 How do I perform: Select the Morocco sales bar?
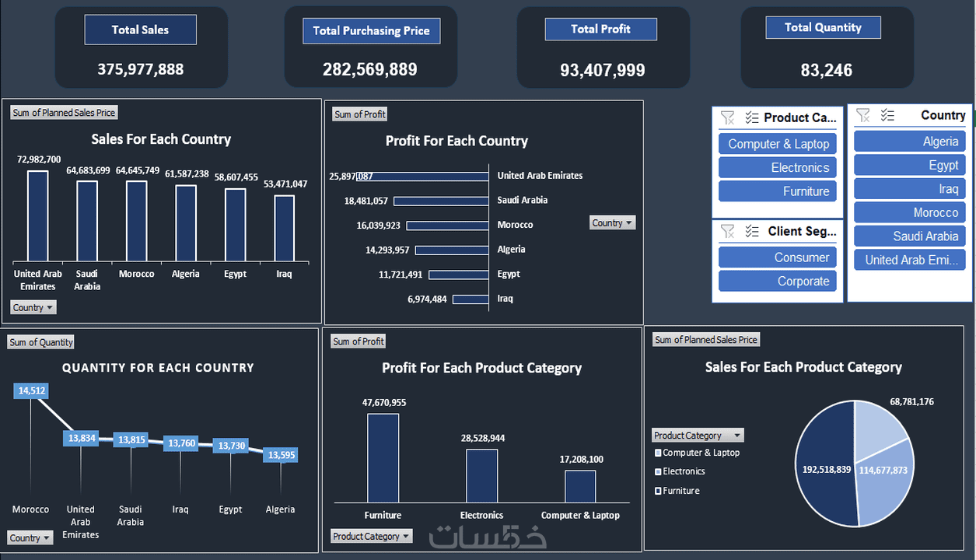[137, 222]
